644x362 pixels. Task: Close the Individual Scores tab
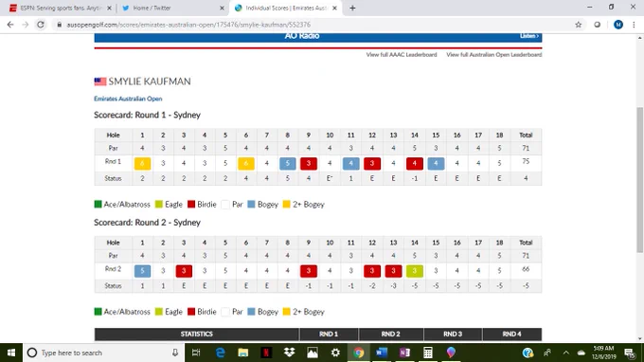tap(334, 8)
